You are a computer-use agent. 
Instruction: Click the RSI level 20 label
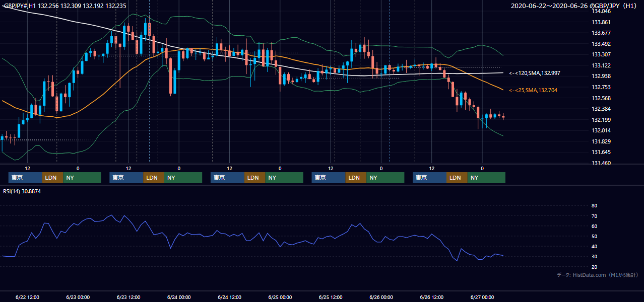(x=594, y=266)
